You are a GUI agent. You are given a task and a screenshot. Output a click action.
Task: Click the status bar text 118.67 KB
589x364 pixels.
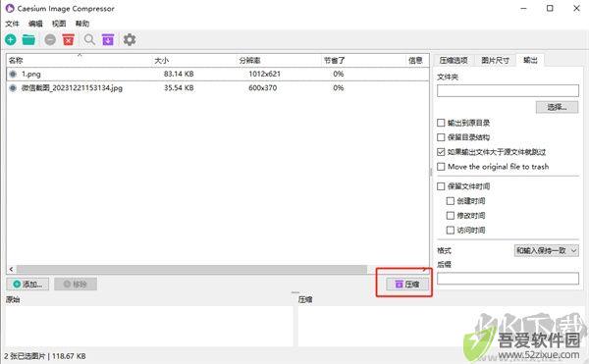[x=69, y=356]
